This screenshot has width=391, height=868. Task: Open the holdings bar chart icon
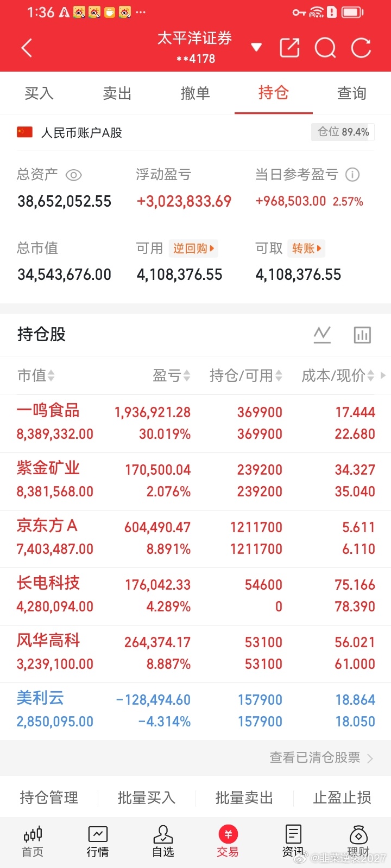pos(362,335)
